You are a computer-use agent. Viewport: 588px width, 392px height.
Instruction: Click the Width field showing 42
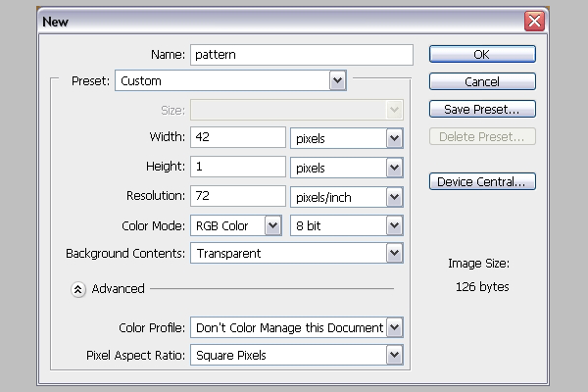click(x=238, y=137)
